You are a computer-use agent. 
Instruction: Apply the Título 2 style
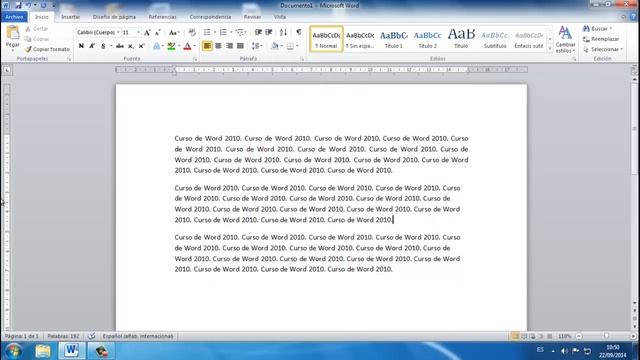coord(427,39)
